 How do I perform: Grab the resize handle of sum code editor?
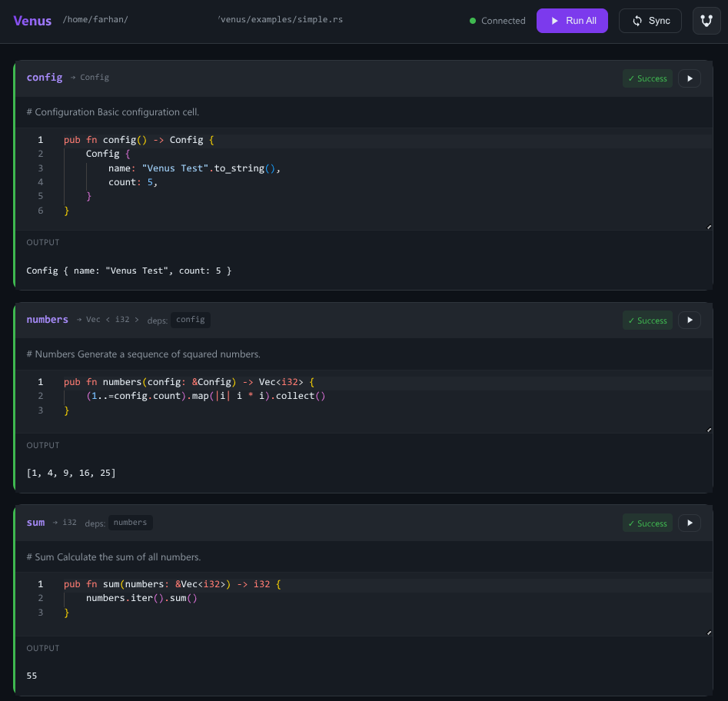709,633
